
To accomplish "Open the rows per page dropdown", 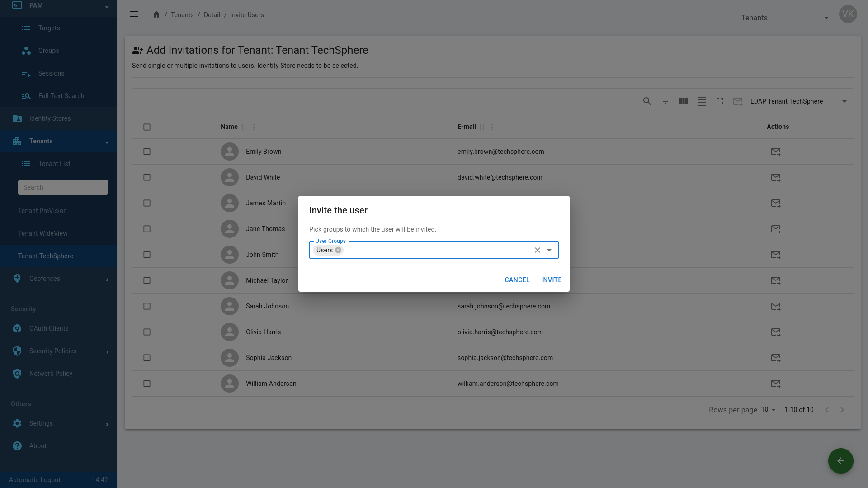I will point(768,410).
